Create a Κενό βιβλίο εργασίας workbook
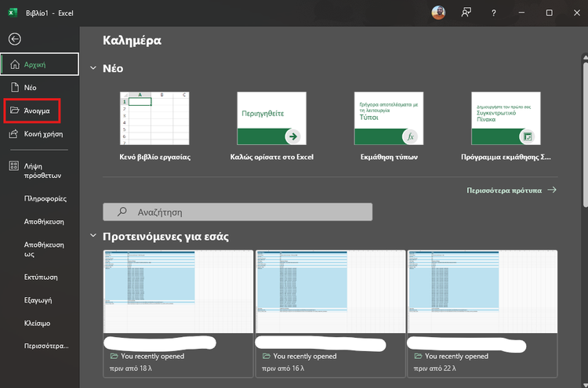This screenshot has height=388, width=588. 154,119
